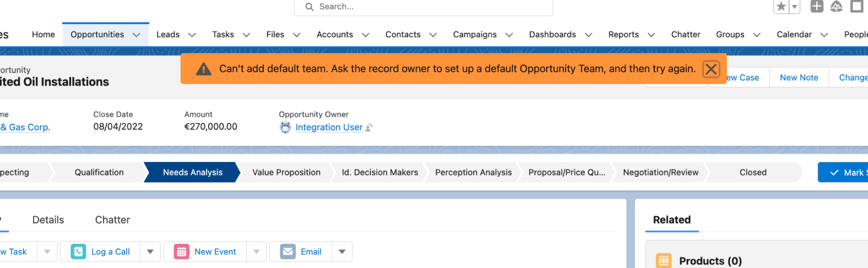Open the Chatter navigation tab
The height and width of the screenshot is (268, 868).
pyautogui.click(x=686, y=34)
